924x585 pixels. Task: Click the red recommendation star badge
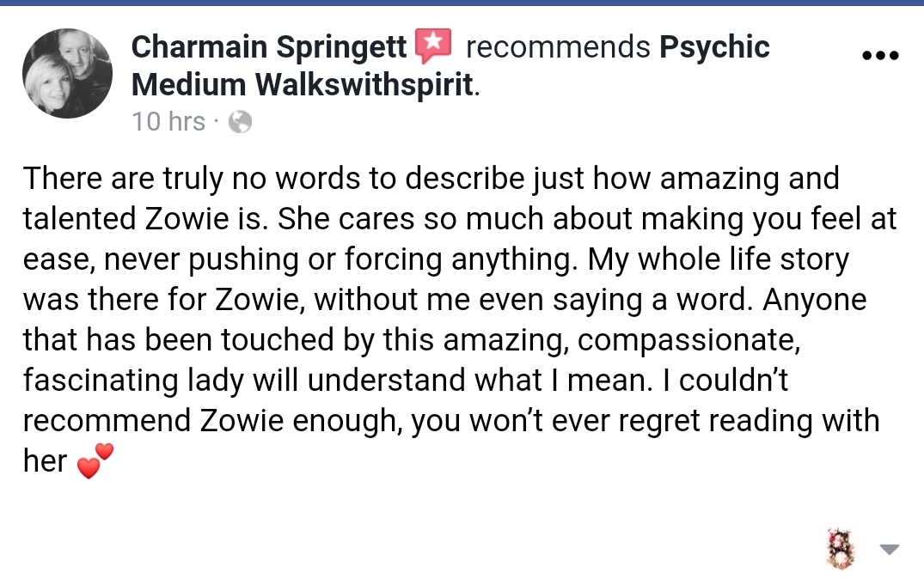(433, 46)
